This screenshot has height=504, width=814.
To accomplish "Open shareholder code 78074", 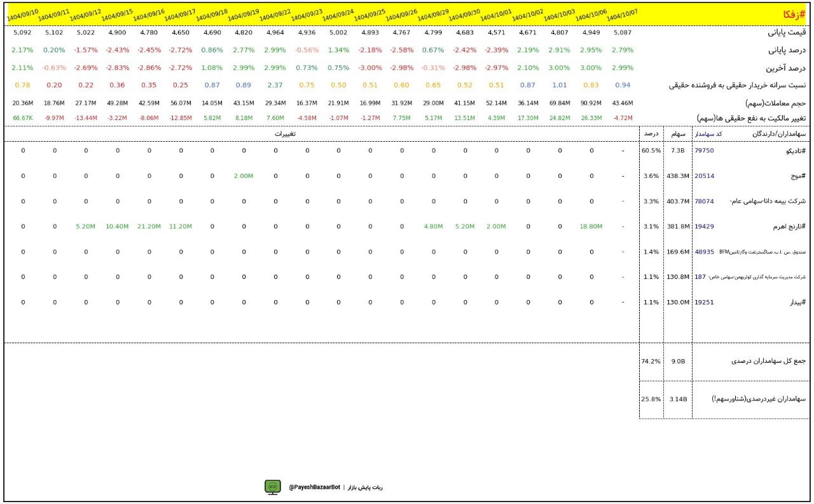I will 704,201.
